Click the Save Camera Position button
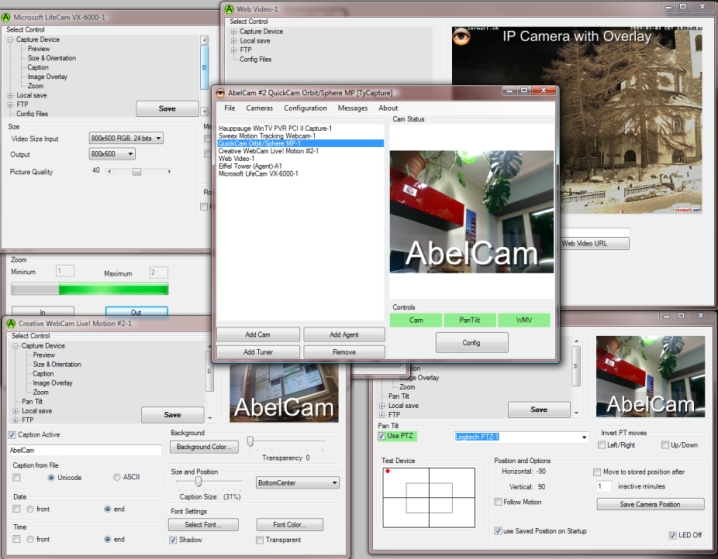Viewport: 718px width, 559px height. coord(649,504)
